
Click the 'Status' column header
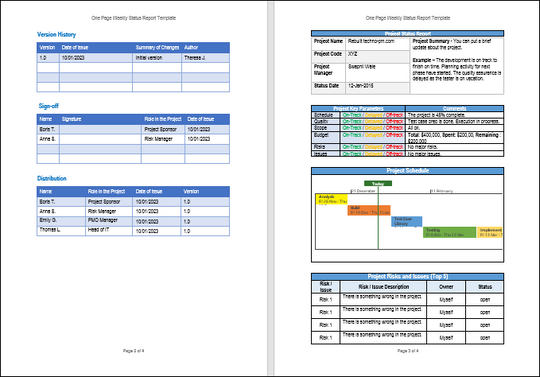(485, 287)
